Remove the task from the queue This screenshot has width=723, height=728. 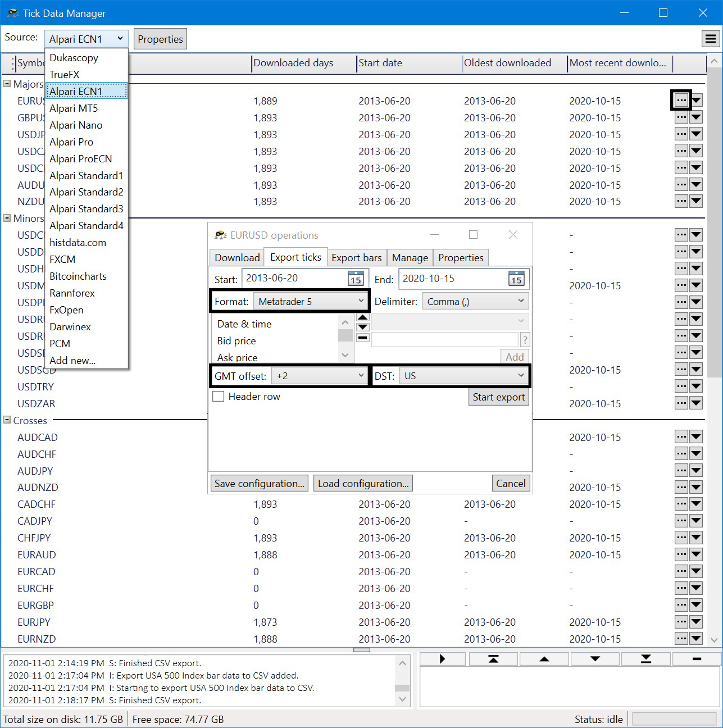[x=697, y=659]
